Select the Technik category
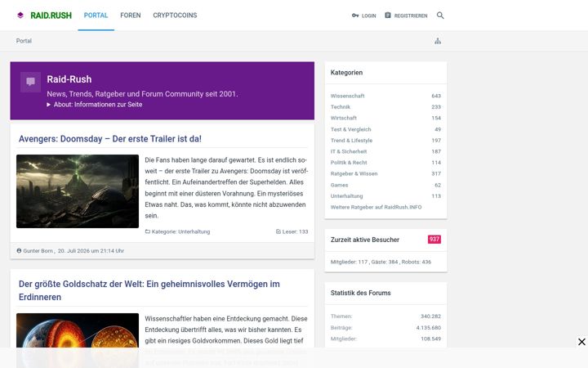This screenshot has height=368, width=588. [340, 107]
